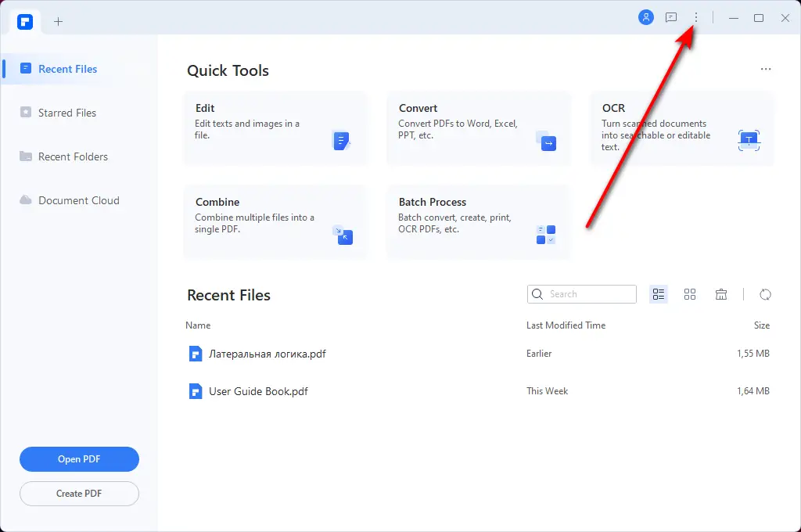Screen dimensions: 801x532
Task: Switch to grid thumbnail view
Action: click(x=690, y=294)
